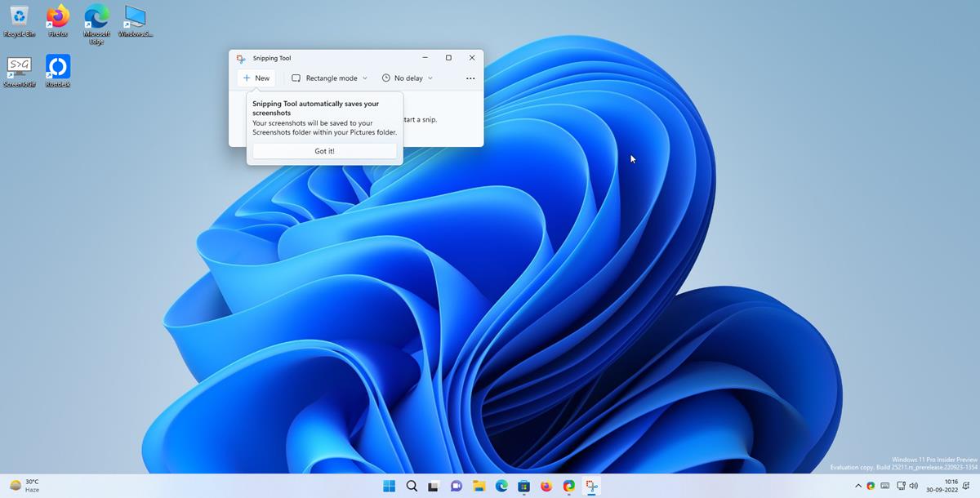
Task: Select the ScreenToGif desktop shortcut
Action: click(19, 72)
